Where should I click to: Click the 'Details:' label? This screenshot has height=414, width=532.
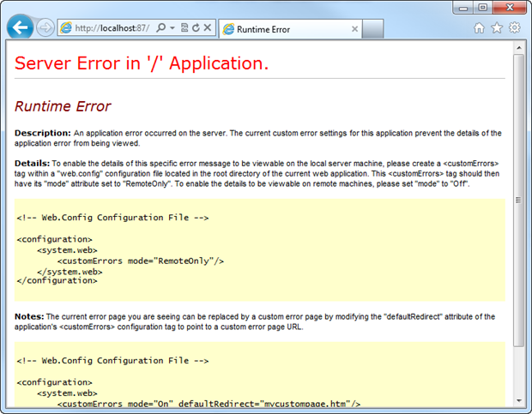[x=33, y=164]
